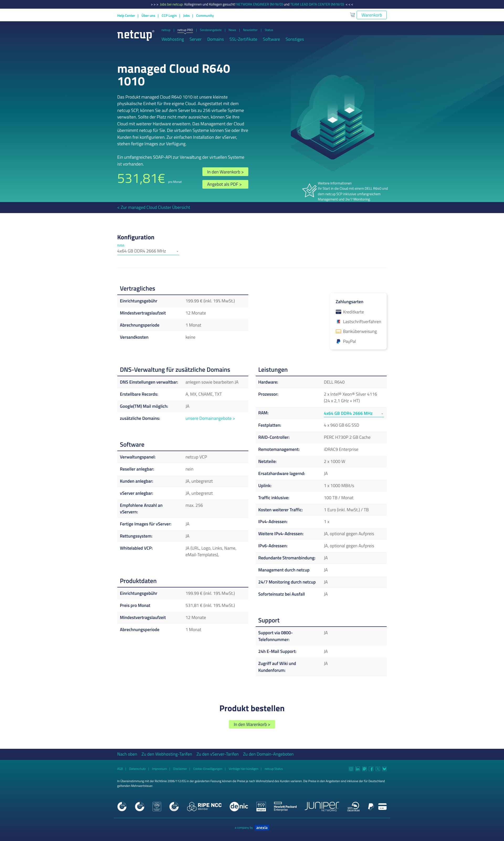This screenshot has width=504, height=841.
Task: Open Cookie-Einwilligungen footer link
Action: point(208,769)
